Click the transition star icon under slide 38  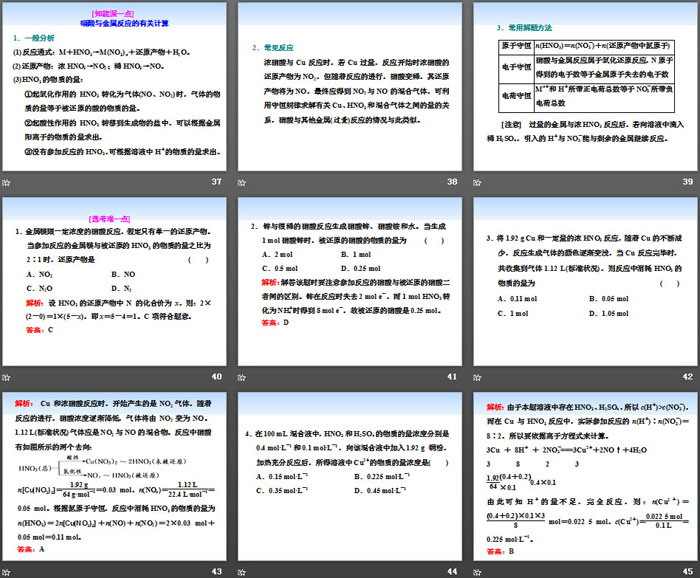244,182
